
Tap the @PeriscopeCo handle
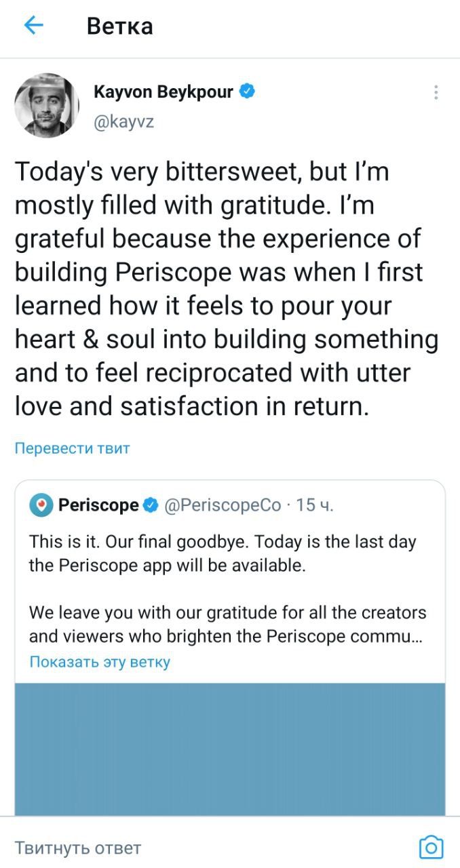pyautogui.click(x=223, y=505)
